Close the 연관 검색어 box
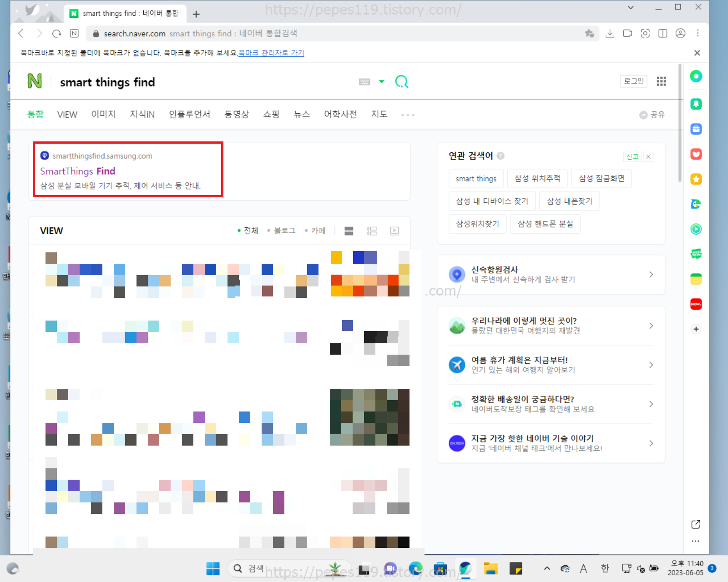 [x=649, y=157]
